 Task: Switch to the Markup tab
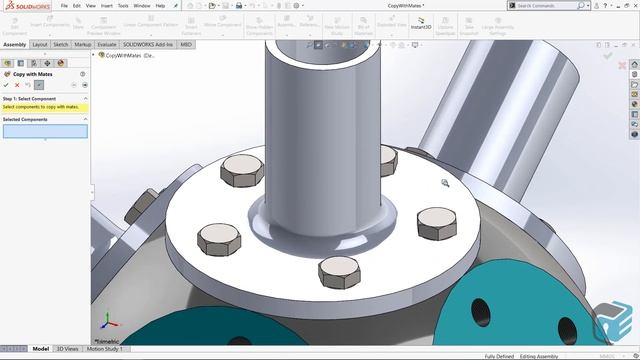tap(83, 44)
